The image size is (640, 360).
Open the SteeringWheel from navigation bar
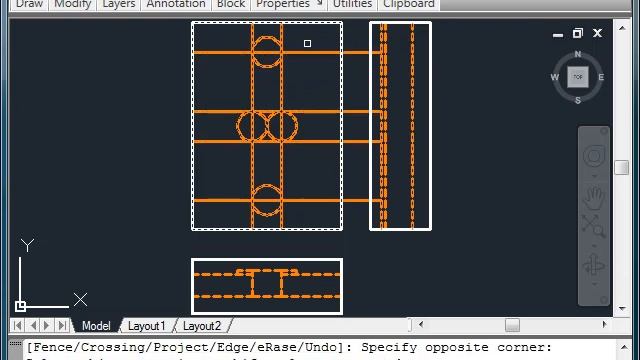593,156
